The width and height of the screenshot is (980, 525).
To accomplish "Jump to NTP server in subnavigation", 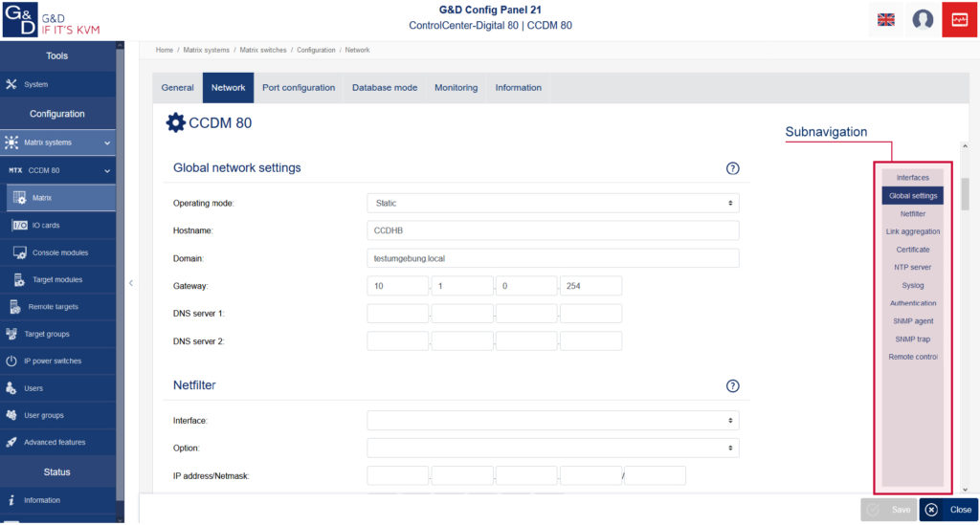I will 912,267.
